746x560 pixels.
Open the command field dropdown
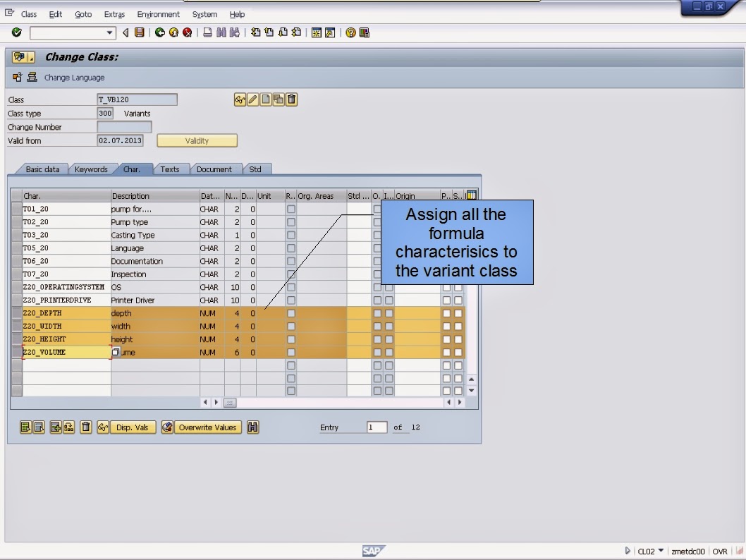click(x=109, y=33)
